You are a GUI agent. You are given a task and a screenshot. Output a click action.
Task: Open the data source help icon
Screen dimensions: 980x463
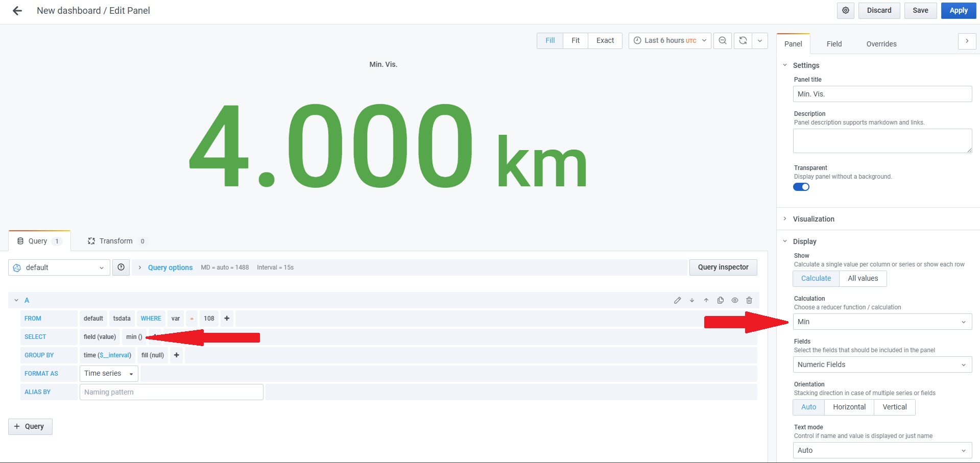click(x=121, y=267)
